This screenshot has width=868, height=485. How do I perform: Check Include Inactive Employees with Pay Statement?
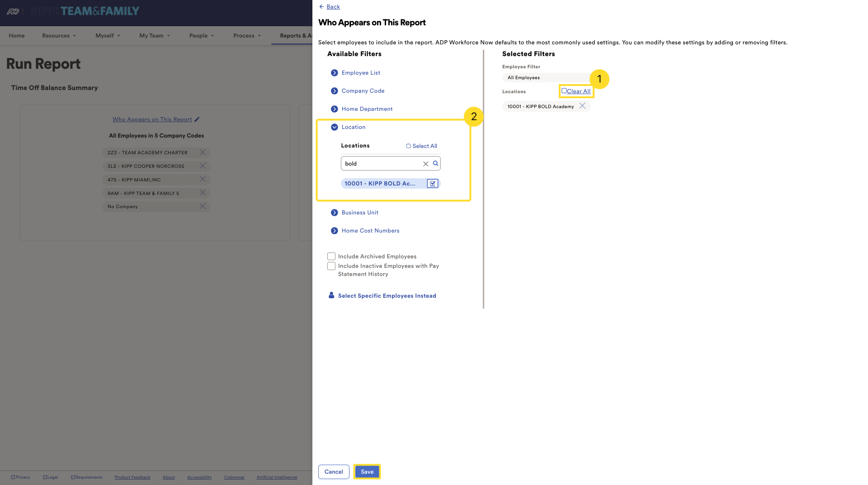(331, 266)
